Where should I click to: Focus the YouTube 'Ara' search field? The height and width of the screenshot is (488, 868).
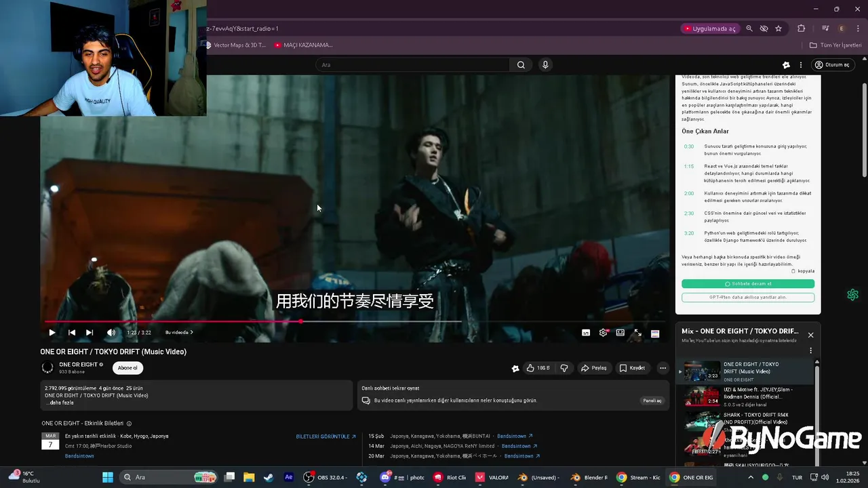tap(412, 65)
